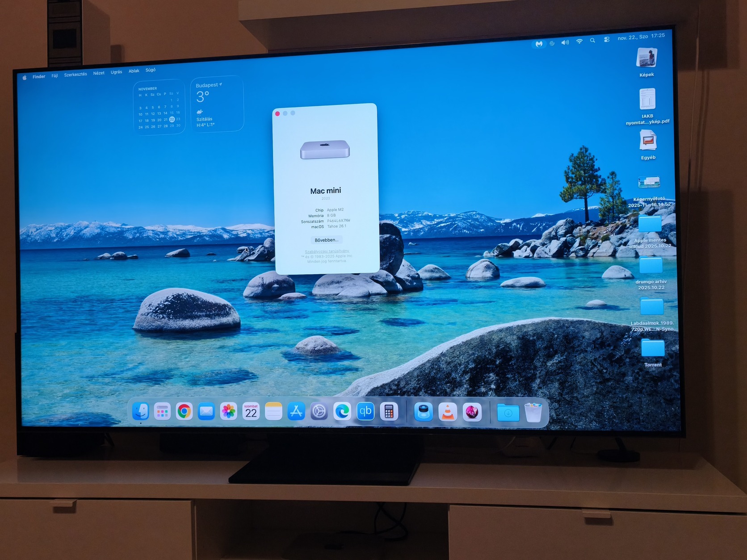Open the Calendar app showing 22
Image resolution: width=747 pixels, height=560 pixels.
point(251,411)
